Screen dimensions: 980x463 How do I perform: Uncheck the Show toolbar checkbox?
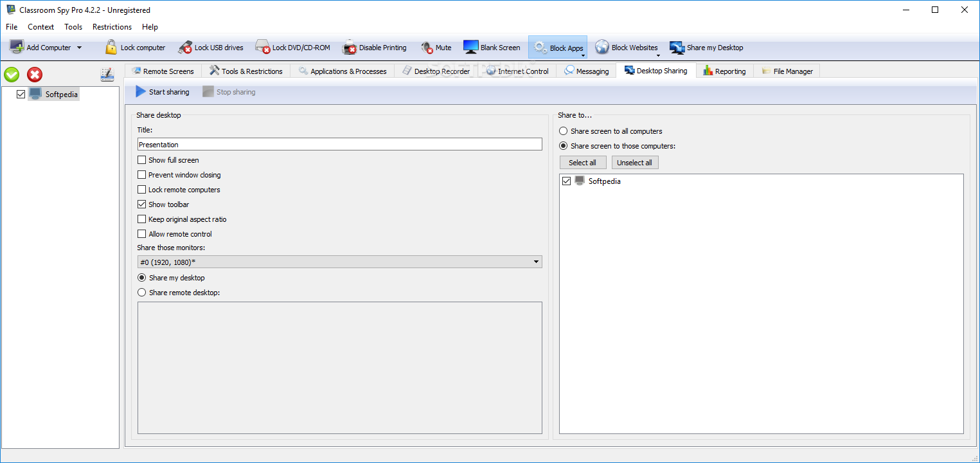click(x=142, y=204)
